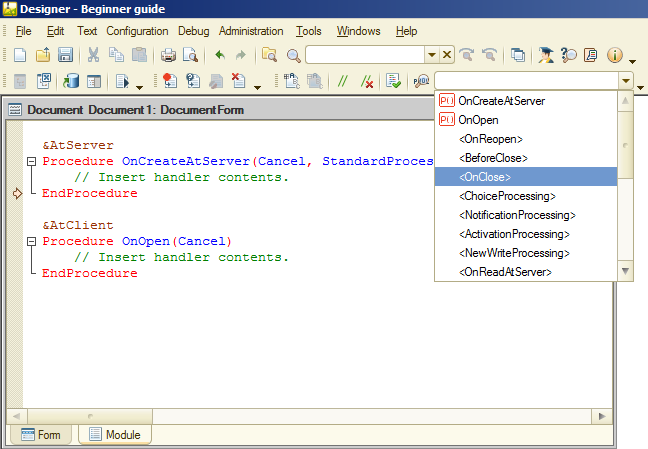Click the uncomment slashes with red X icon
The width and height of the screenshot is (648, 449).
tap(366, 81)
